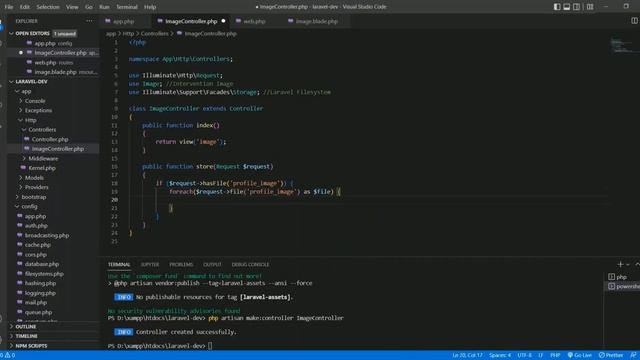Collapse app folder in explorer

(26, 91)
